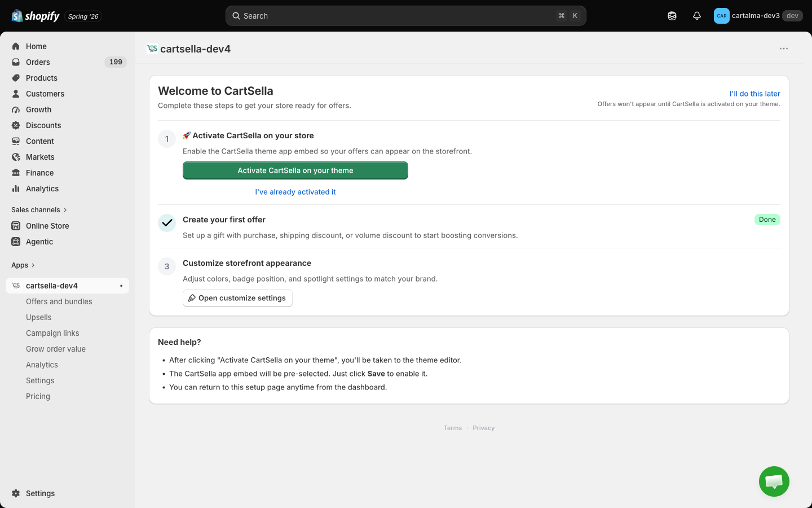Open Pricing submenu item
This screenshot has width=812, height=508.
pos(38,396)
